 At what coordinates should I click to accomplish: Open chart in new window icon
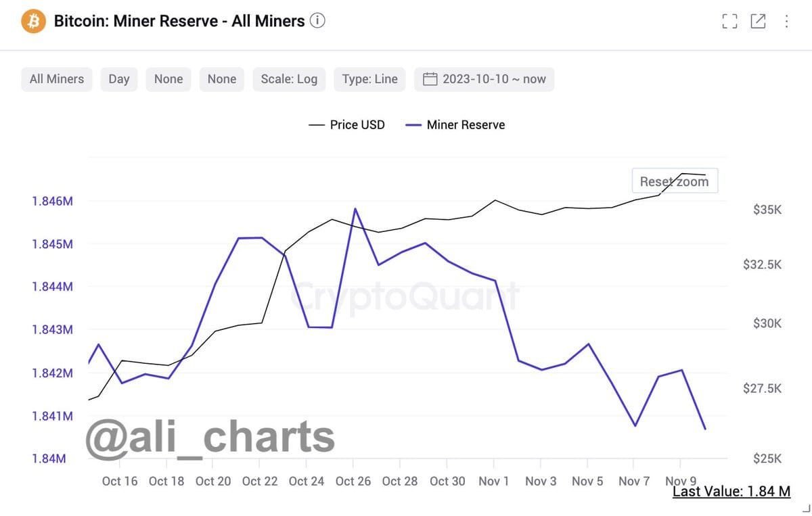tap(758, 22)
